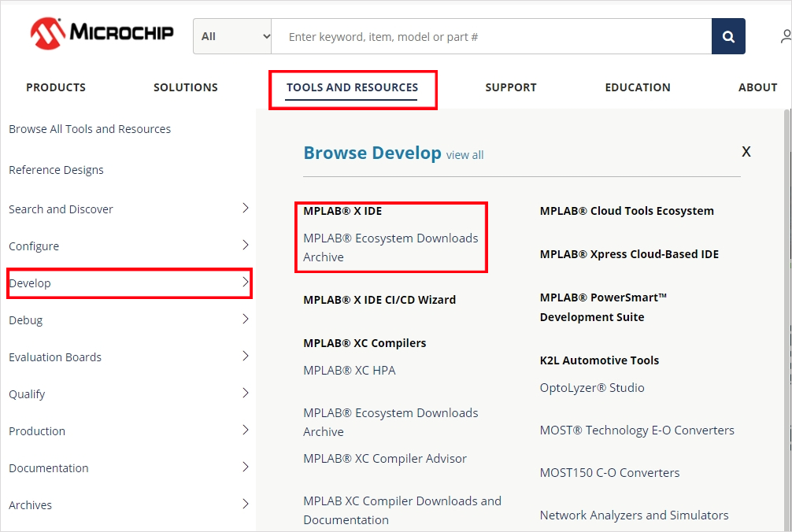The height and width of the screenshot is (532, 792).
Task: Open the PRODUCTS menu
Action: coord(56,87)
